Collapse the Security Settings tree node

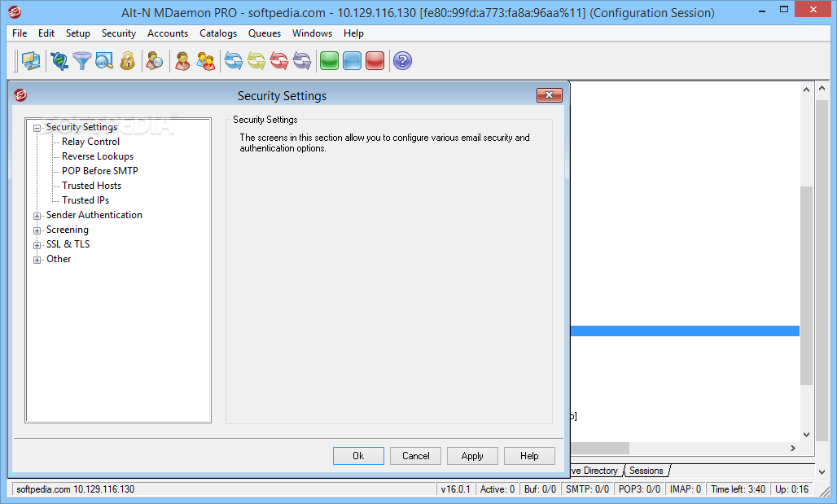coord(37,128)
